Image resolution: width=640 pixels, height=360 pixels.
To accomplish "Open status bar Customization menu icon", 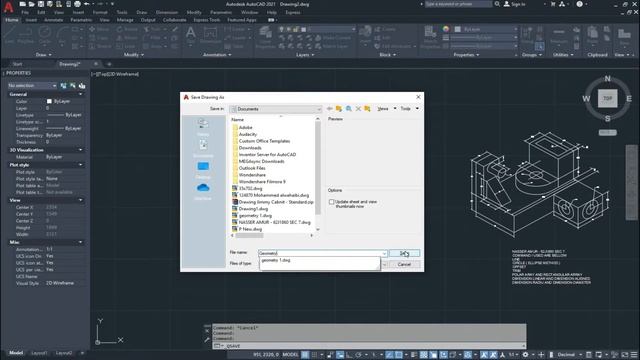I will (x=634, y=355).
